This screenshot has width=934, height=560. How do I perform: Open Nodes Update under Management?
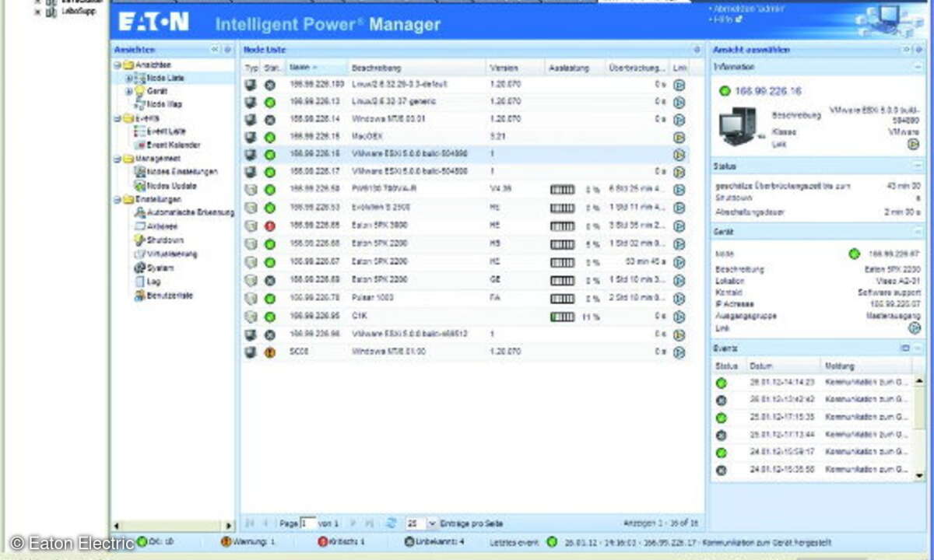point(171,186)
